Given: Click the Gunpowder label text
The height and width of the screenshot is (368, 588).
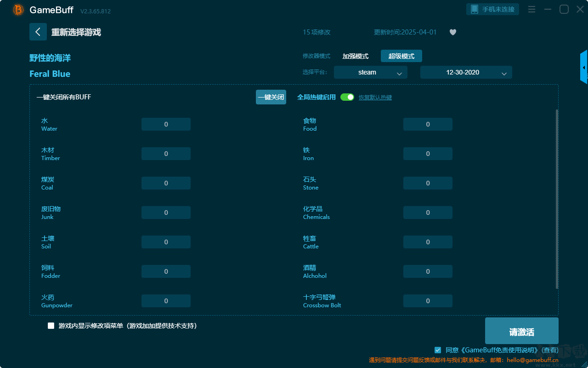Looking at the screenshot, I should pyautogui.click(x=57, y=305).
